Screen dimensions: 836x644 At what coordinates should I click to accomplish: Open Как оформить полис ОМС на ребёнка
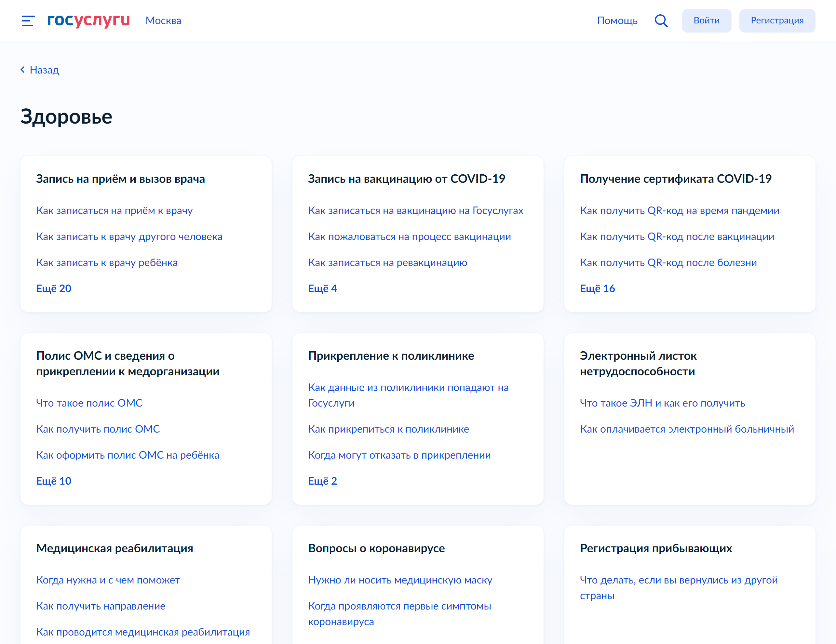point(128,455)
